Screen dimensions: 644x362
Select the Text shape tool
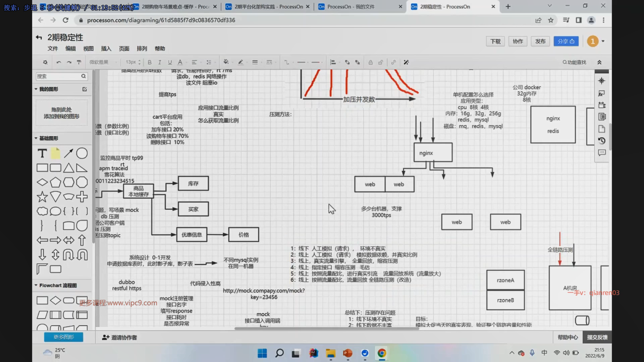click(42, 154)
